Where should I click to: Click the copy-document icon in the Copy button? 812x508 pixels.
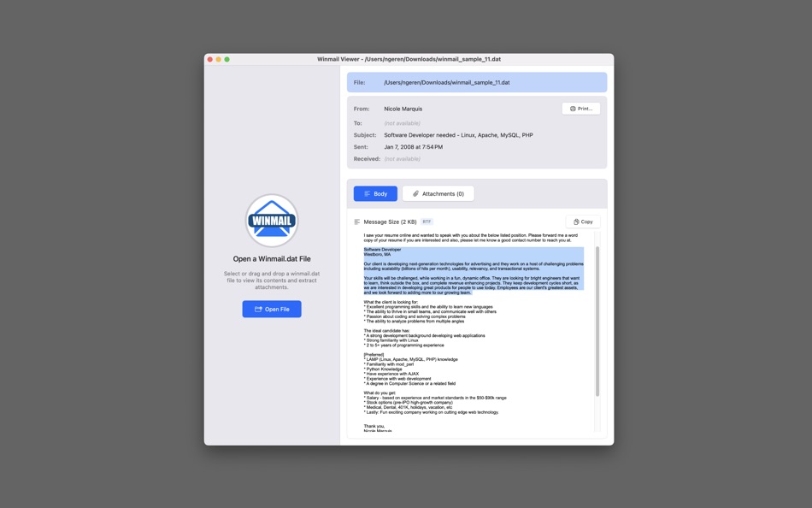pyautogui.click(x=576, y=222)
